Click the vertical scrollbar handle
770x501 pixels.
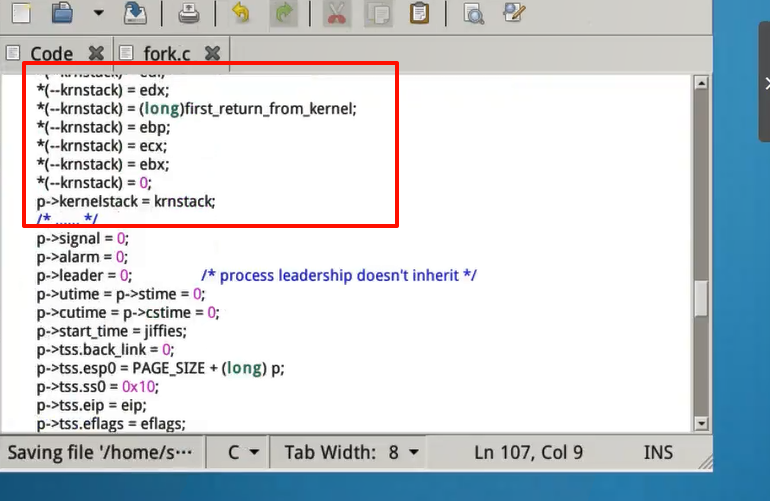click(x=702, y=298)
